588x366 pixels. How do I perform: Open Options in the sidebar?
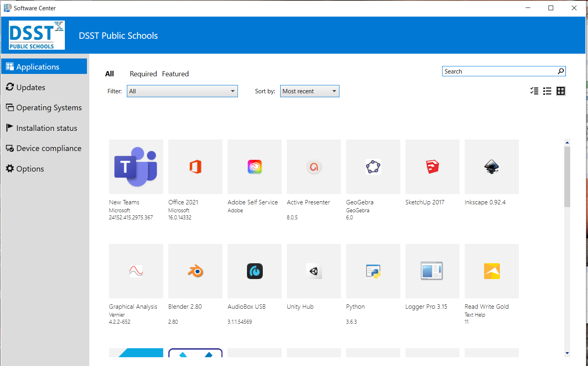(44, 169)
